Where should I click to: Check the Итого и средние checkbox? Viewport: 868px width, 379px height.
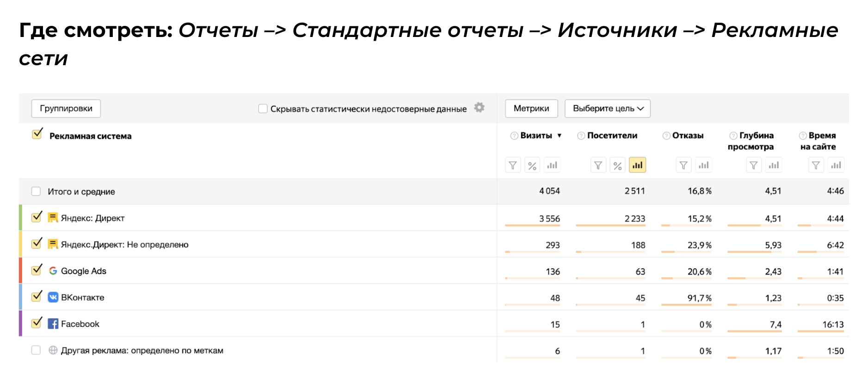coord(36,191)
